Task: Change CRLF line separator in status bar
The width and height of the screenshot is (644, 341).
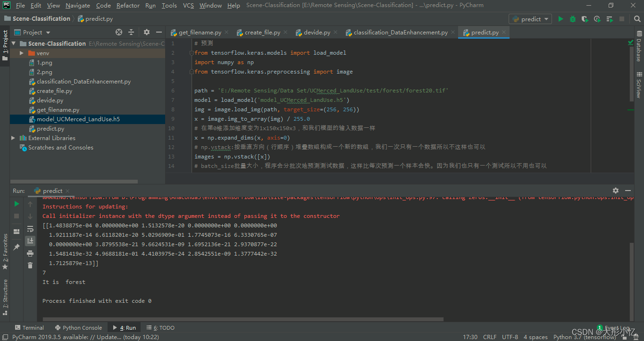Action: pos(490,337)
